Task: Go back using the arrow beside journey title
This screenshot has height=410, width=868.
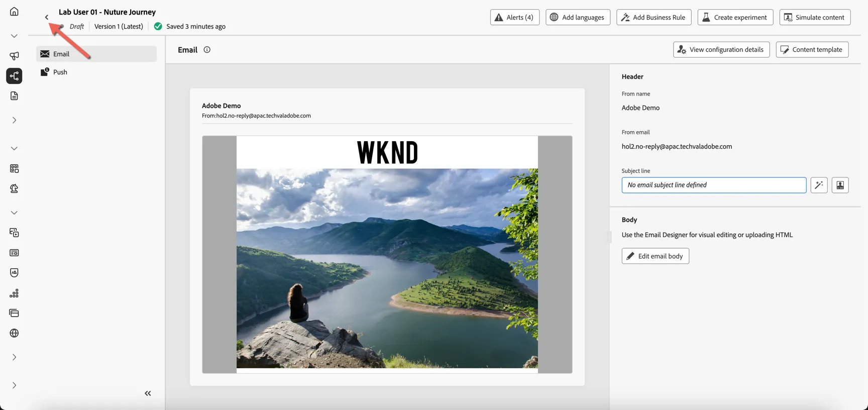Action: 47,17
